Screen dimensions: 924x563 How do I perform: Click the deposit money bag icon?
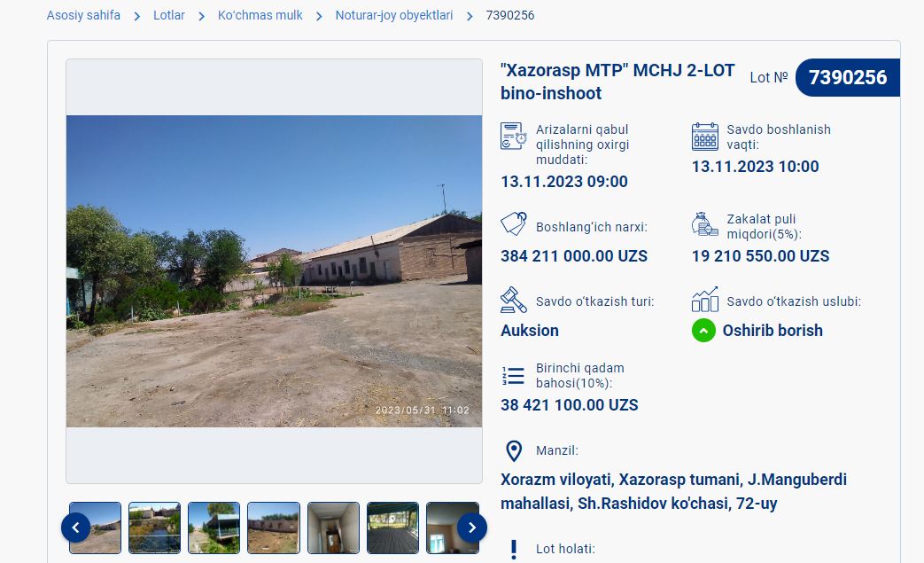[705, 224]
